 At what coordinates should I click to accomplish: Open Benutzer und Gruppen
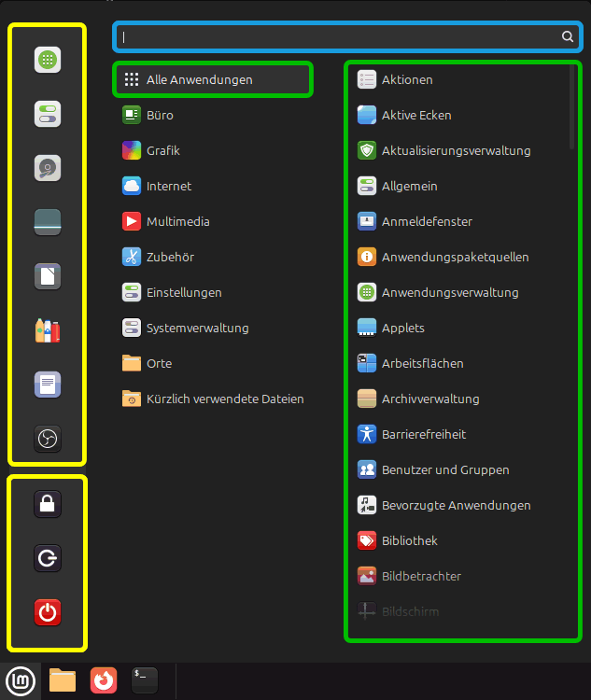[445, 470]
